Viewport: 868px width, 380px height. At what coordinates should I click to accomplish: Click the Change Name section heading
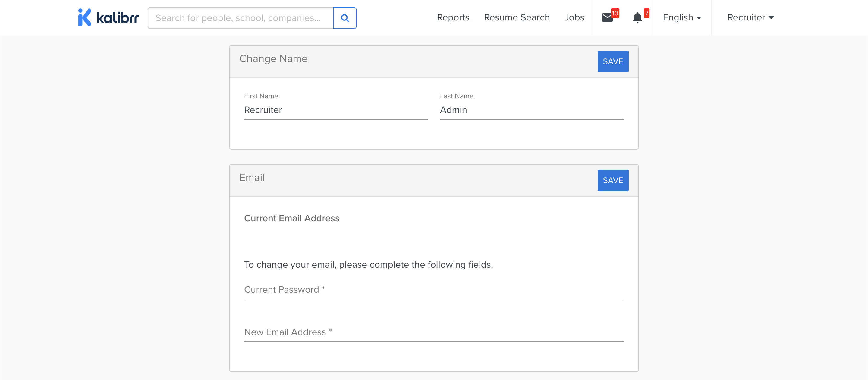click(x=273, y=58)
